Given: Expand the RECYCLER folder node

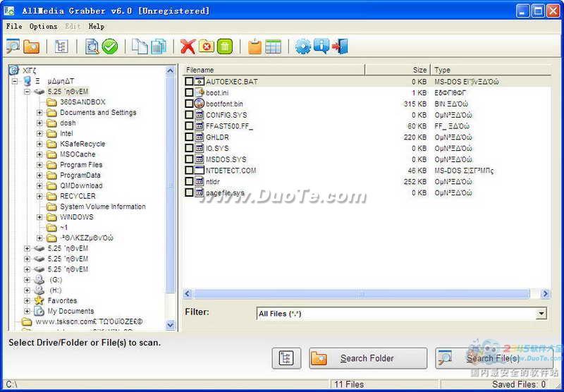Looking at the screenshot, I should click(39, 197).
